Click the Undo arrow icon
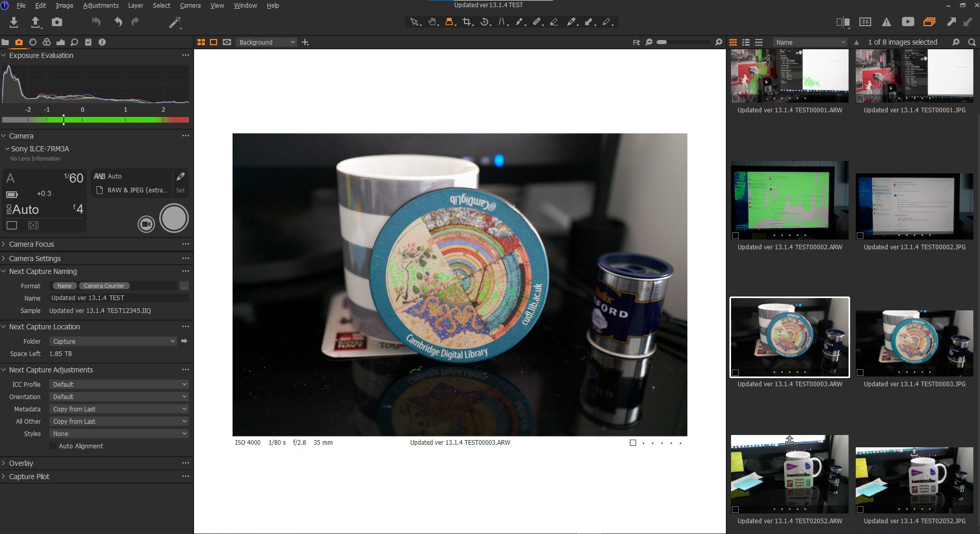The width and height of the screenshot is (980, 534). [118, 22]
